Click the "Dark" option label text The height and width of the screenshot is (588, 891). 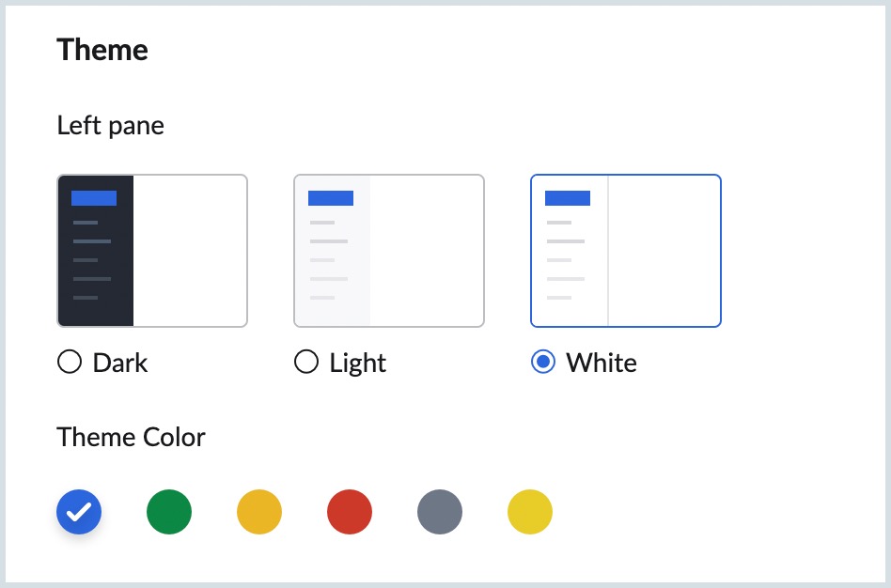tap(120, 364)
